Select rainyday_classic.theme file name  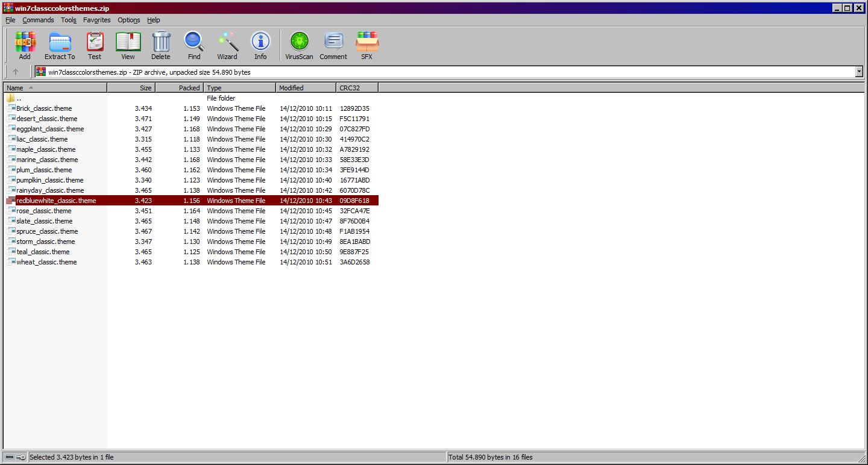50,190
